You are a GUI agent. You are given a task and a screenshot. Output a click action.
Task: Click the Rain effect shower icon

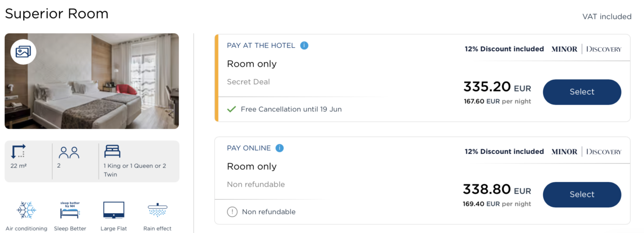157,210
